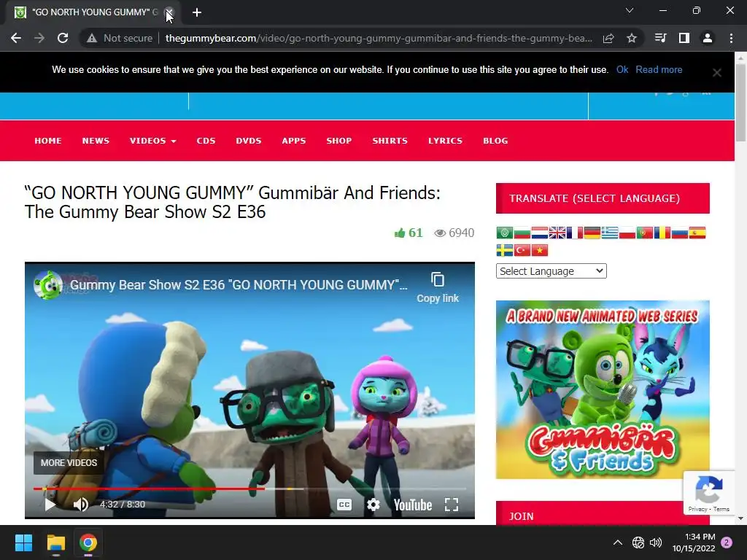Open the Gummibär & Friends web series banner
The width and height of the screenshot is (747, 560).
[x=603, y=389]
